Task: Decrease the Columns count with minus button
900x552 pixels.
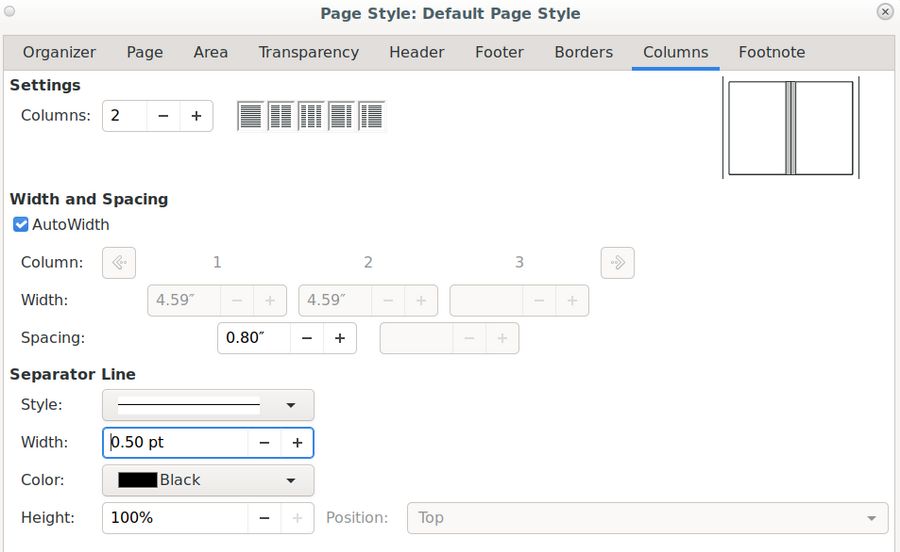Action: pyautogui.click(x=163, y=116)
